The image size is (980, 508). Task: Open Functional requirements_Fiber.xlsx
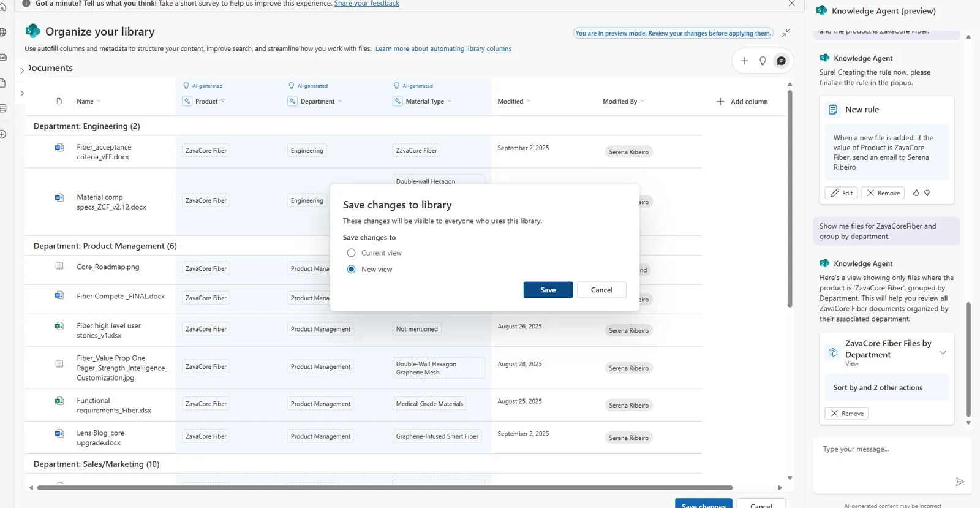pos(114,405)
